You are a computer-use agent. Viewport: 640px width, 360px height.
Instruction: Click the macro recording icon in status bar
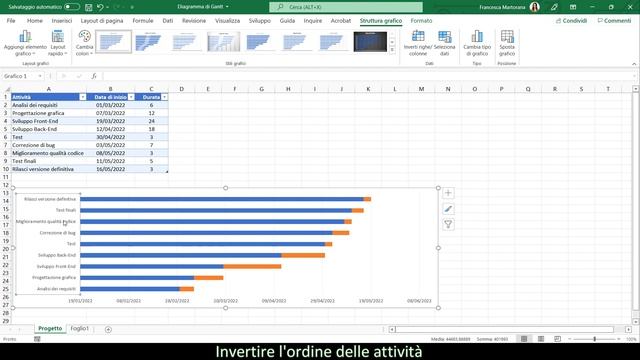(x=37, y=339)
